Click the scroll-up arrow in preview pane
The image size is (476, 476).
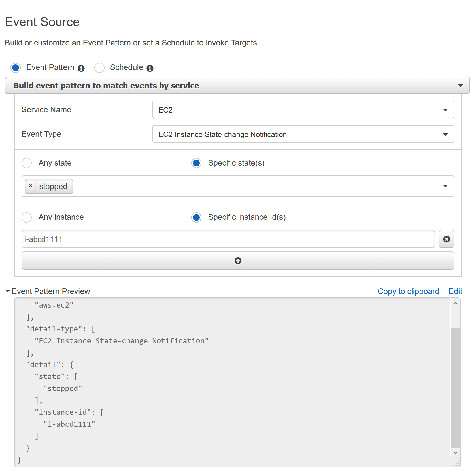pos(455,303)
